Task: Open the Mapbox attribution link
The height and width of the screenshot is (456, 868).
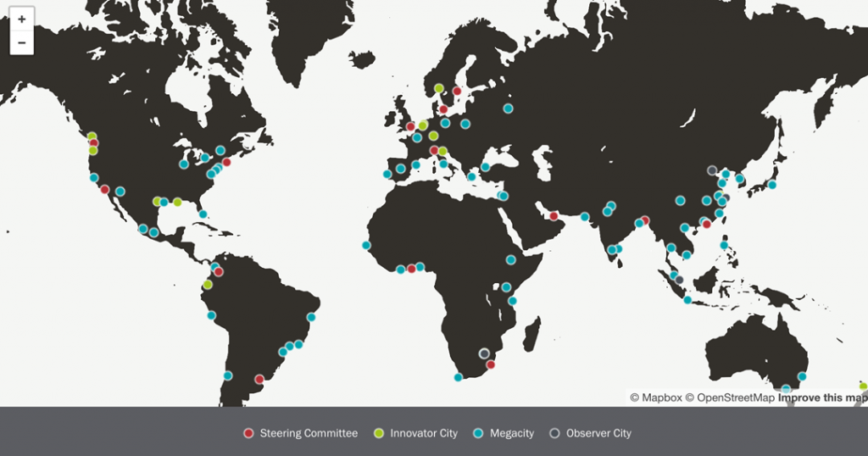Action: coord(656,398)
